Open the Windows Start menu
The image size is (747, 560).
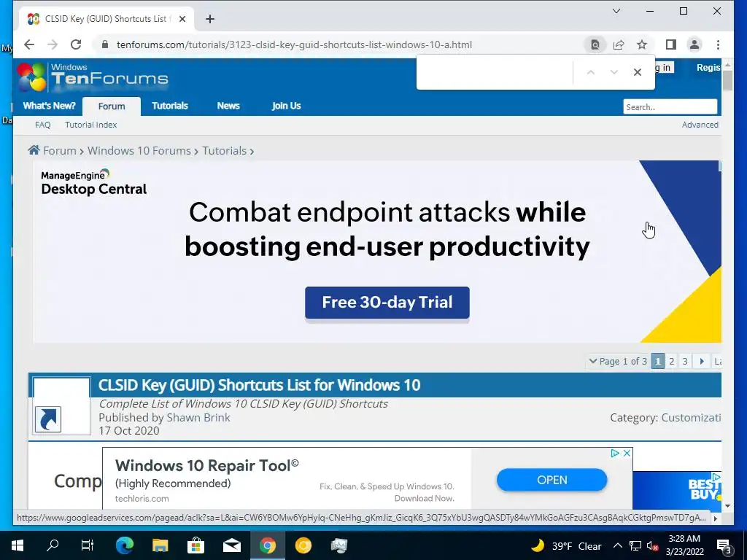tap(18, 545)
